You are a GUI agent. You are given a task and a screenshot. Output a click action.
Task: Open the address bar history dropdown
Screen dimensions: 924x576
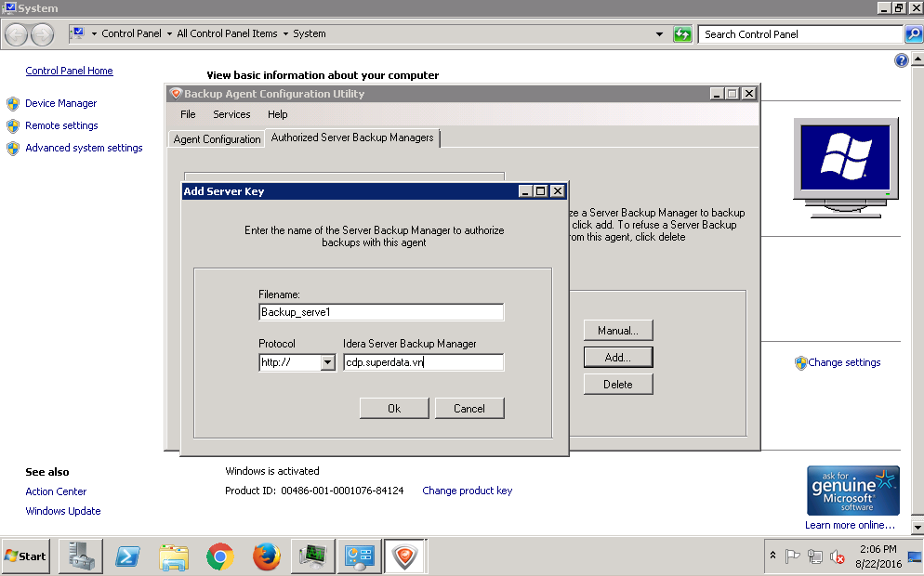pos(659,34)
